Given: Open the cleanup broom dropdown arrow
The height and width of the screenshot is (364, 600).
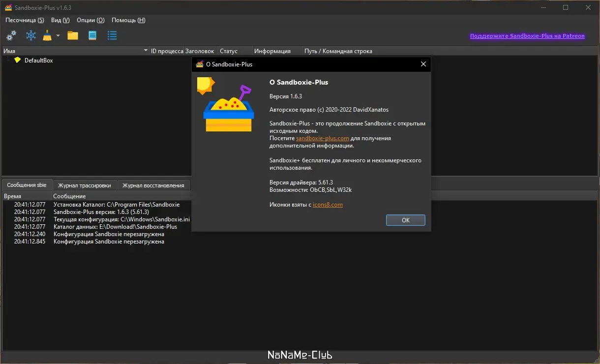Looking at the screenshot, I should pyautogui.click(x=58, y=35).
